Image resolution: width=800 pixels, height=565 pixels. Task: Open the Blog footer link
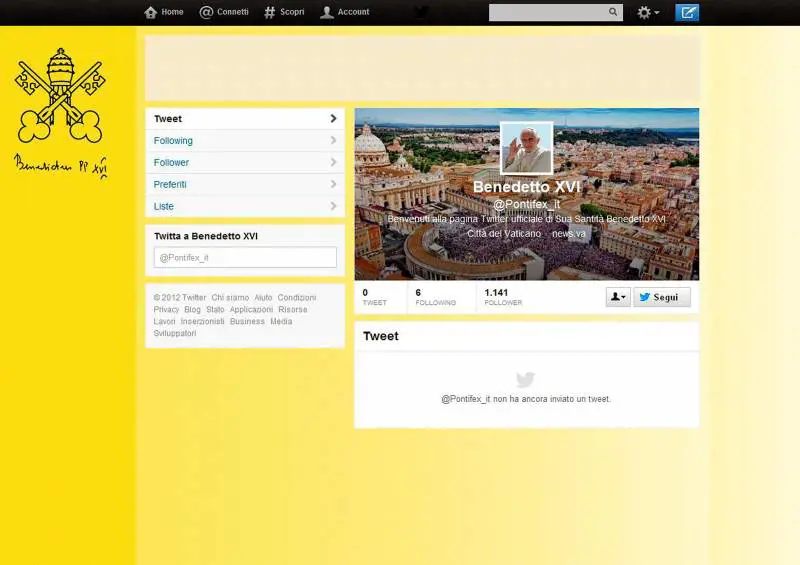pyautogui.click(x=192, y=309)
